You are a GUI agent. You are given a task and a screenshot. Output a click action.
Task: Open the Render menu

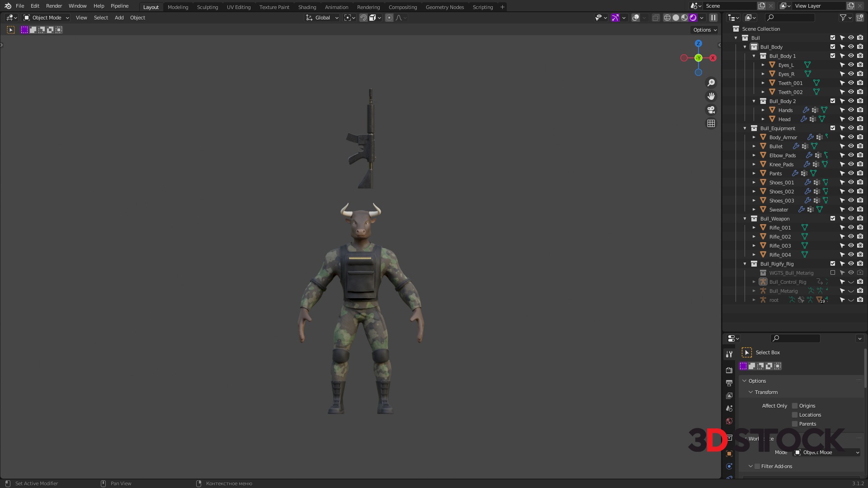click(x=54, y=6)
